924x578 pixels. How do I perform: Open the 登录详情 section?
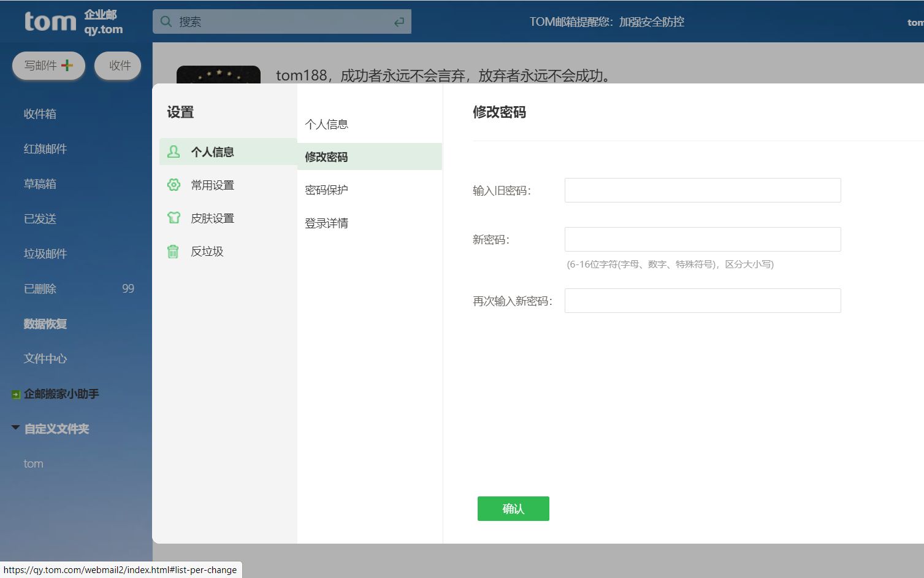(x=326, y=223)
